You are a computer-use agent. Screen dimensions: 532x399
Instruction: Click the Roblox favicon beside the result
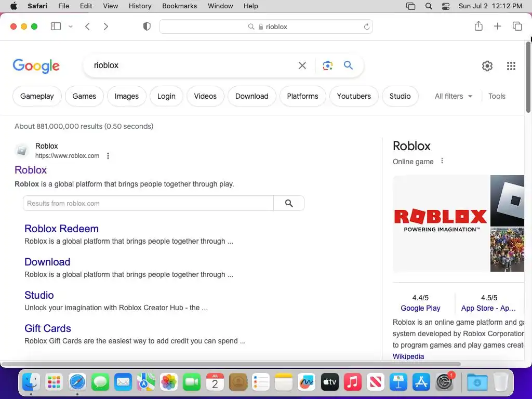pos(22,150)
